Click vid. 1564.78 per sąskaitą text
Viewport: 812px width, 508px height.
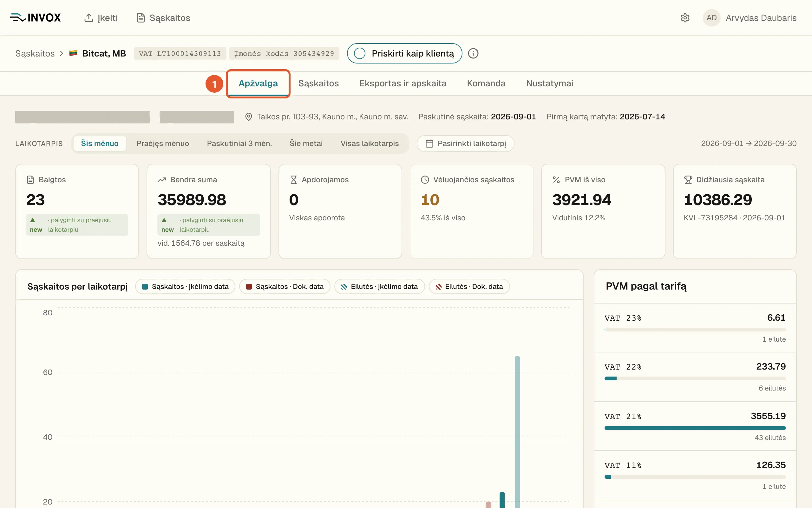201,243
